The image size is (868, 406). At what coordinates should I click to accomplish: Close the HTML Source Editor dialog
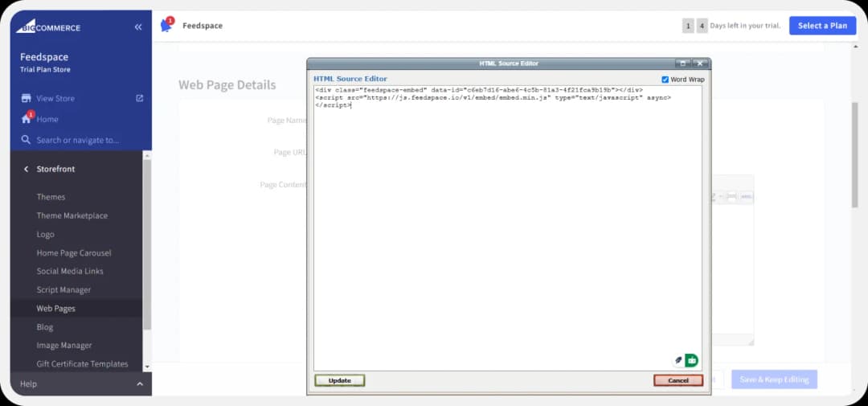coord(699,64)
